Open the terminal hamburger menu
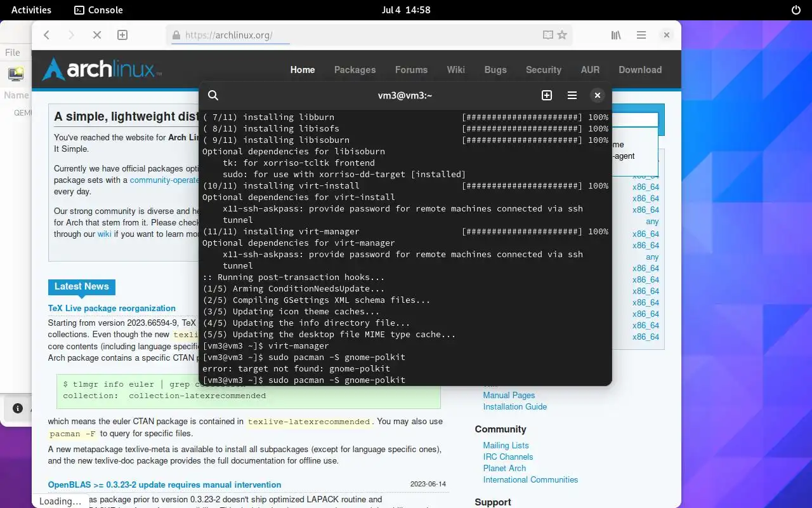The image size is (812, 508). [572, 95]
